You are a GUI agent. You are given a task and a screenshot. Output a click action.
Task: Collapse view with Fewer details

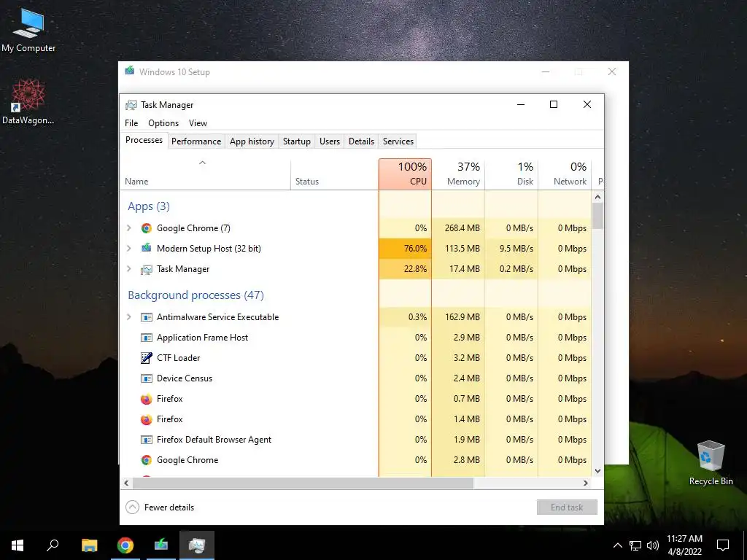[160, 507]
